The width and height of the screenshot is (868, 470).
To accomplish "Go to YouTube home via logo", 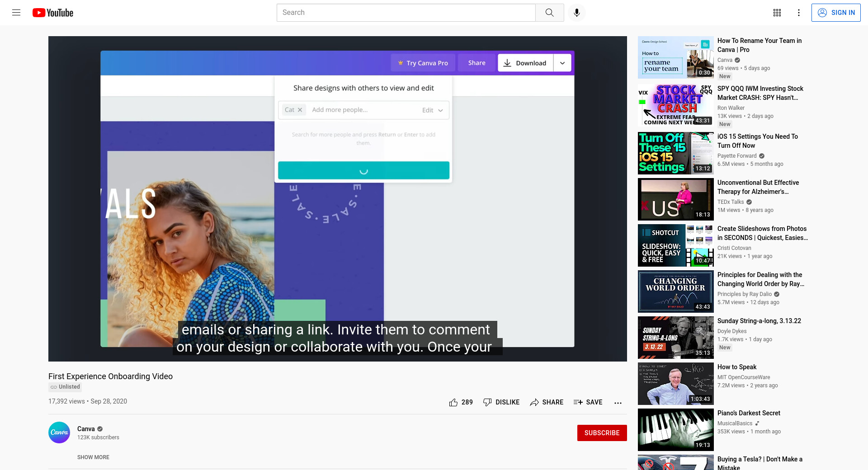I will tap(53, 13).
